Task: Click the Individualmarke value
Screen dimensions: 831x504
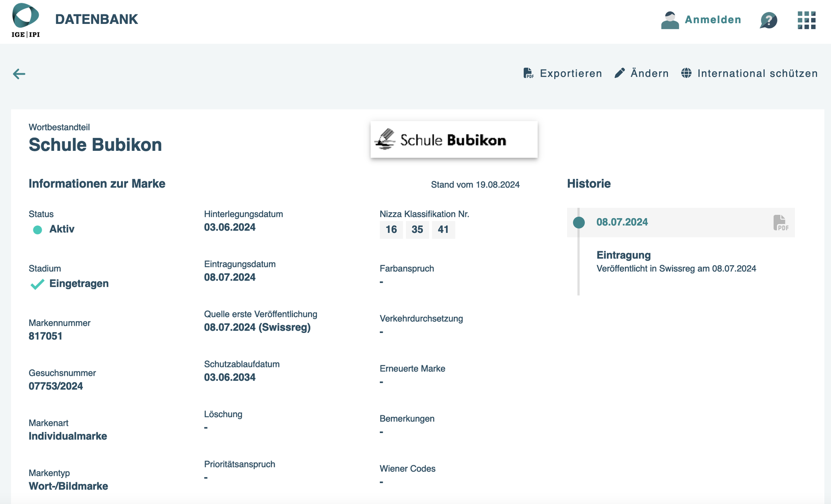Action: coord(68,436)
